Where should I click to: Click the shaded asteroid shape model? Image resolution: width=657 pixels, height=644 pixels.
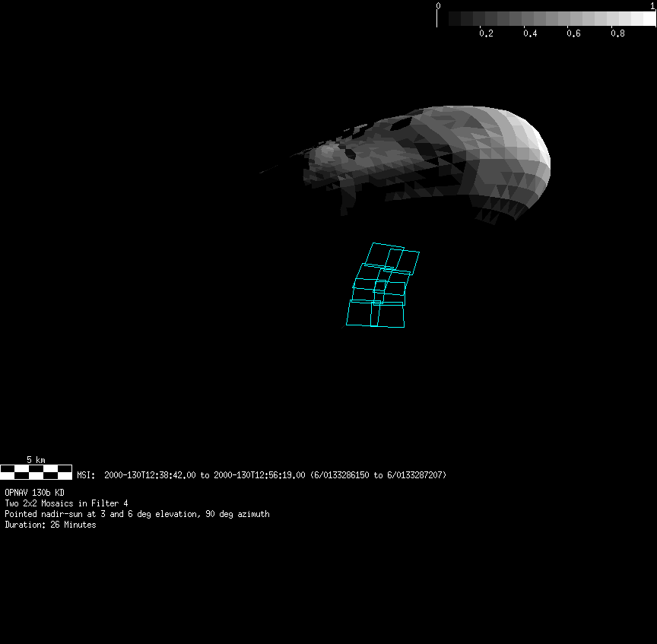[x=405, y=164]
